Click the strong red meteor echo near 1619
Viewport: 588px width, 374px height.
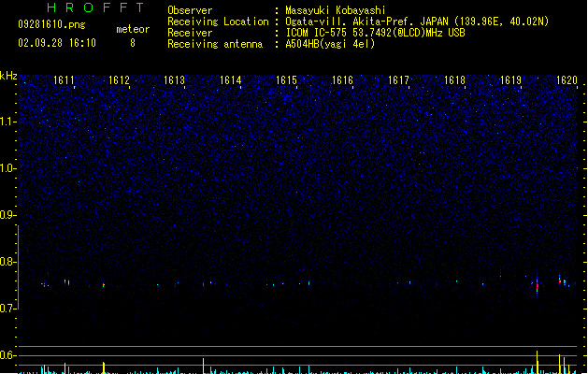(537, 286)
